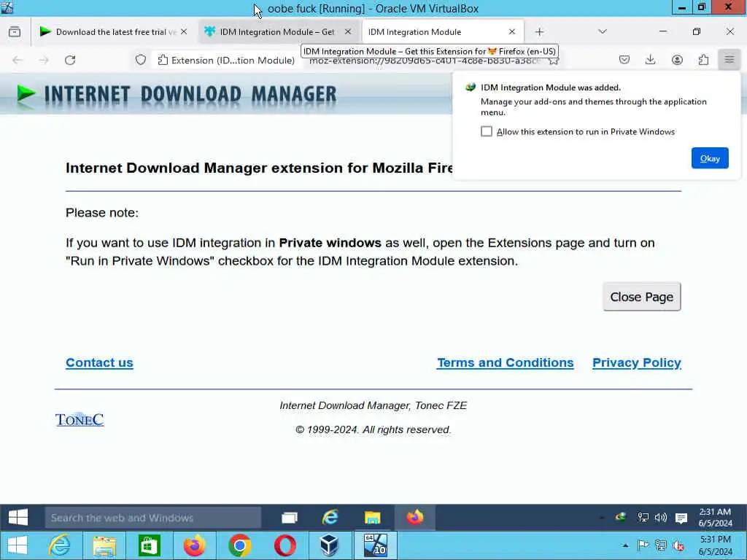Open host Start button

(18, 545)
